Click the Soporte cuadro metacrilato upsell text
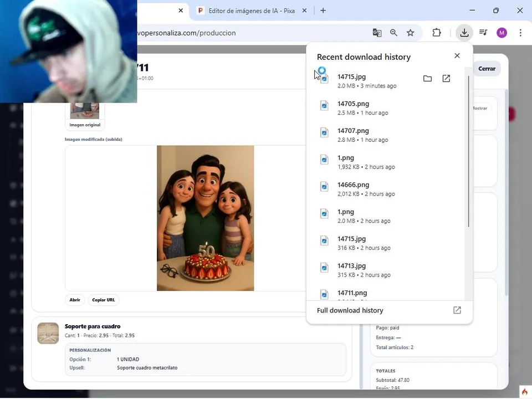Screen dimensions: 532x399 (x=147, y=368)
